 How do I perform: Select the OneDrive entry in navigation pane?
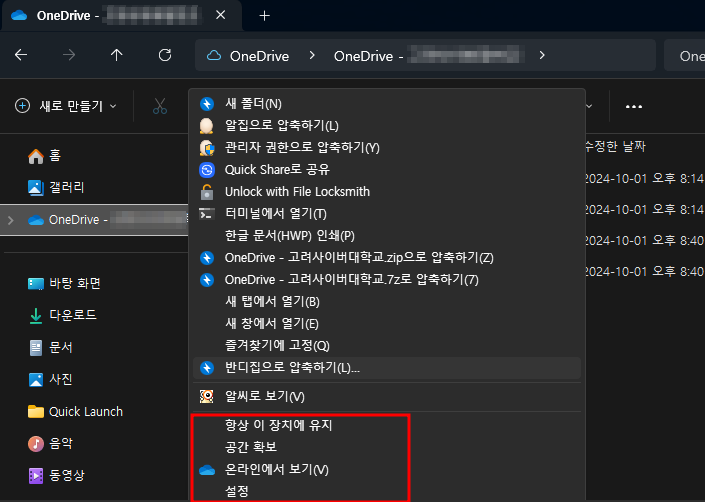(x=94, y=220)
